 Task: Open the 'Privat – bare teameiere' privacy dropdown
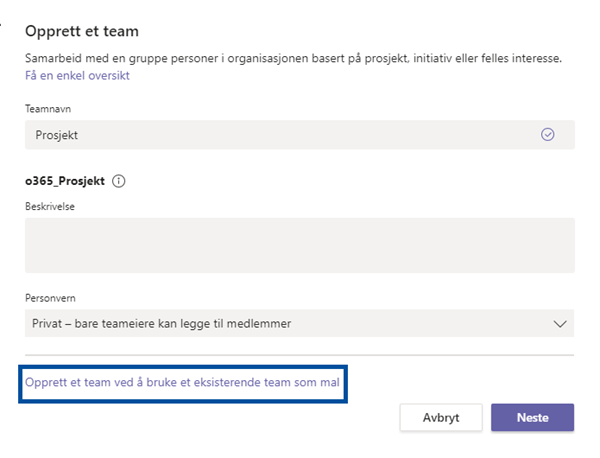click(300, 323)
